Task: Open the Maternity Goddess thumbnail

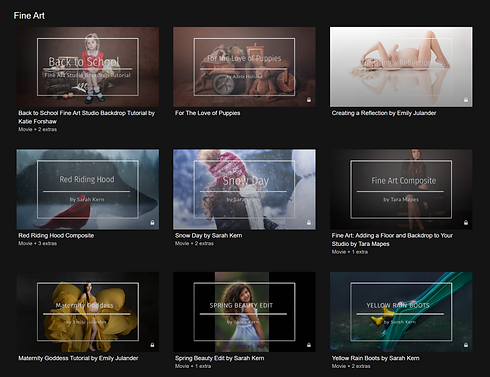Action: [x=88, y=312]
